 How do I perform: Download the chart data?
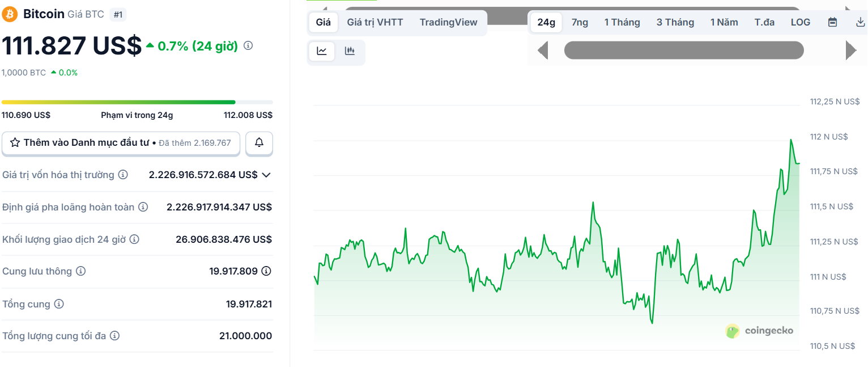[860, 22]
